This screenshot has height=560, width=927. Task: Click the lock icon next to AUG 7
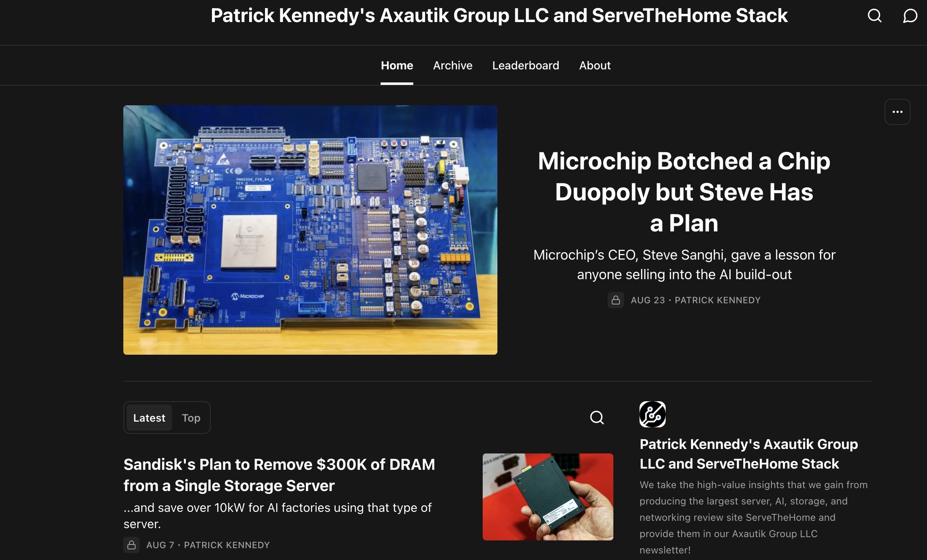pos(131,545)
